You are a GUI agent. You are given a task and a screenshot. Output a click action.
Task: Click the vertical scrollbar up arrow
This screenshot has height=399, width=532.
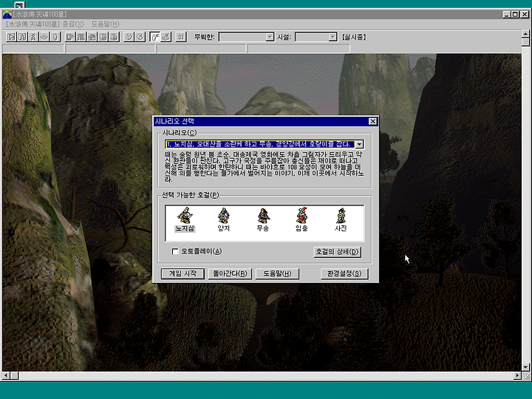[525, 33]
